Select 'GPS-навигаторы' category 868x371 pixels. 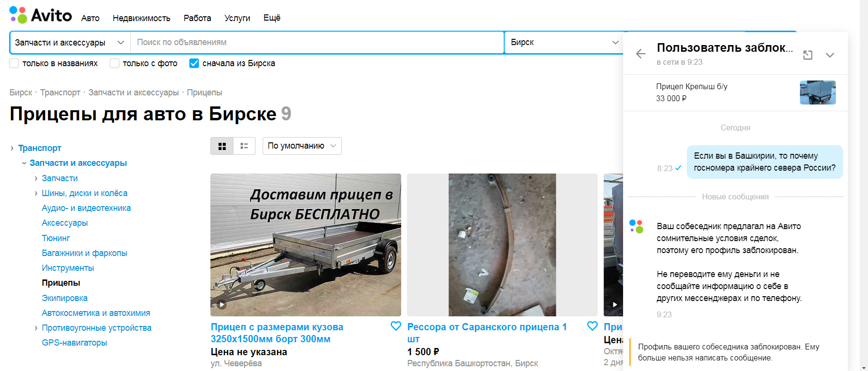pyautogui.click(x=74, y=343)
